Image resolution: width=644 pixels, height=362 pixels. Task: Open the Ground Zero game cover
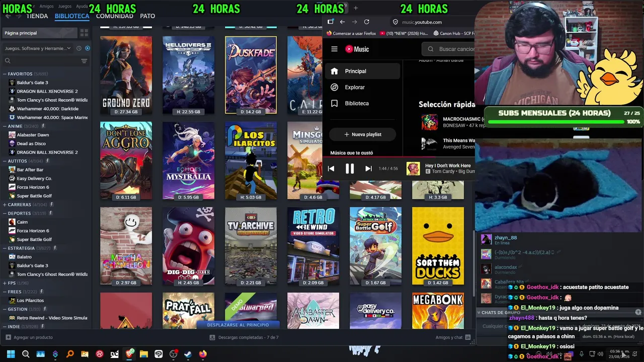tap(126, 75)
